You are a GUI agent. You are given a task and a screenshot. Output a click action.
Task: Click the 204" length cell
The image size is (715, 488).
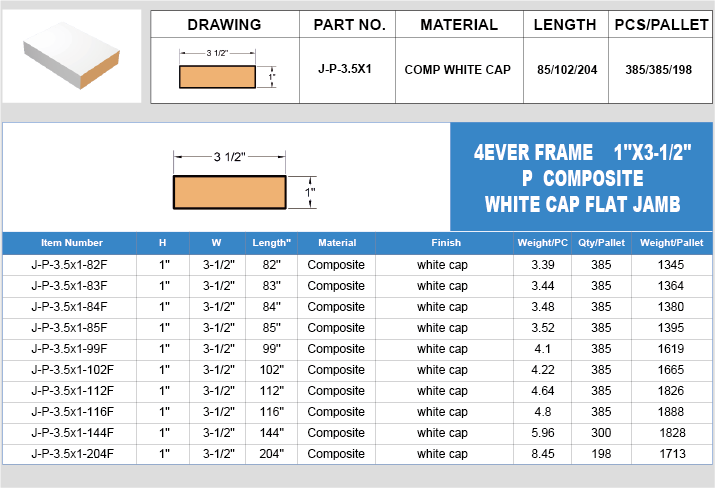click(x=271, y=454)
